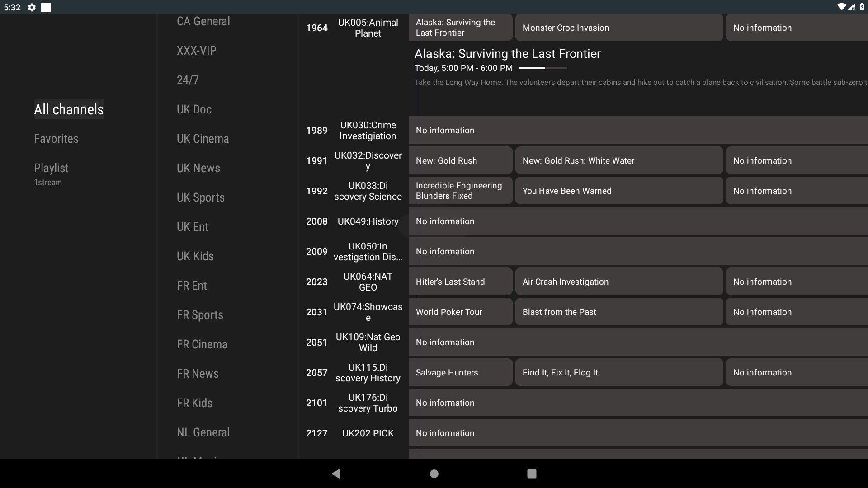Open the 1stream Playlist
The image size is (868, 488).
click(51, 172)
